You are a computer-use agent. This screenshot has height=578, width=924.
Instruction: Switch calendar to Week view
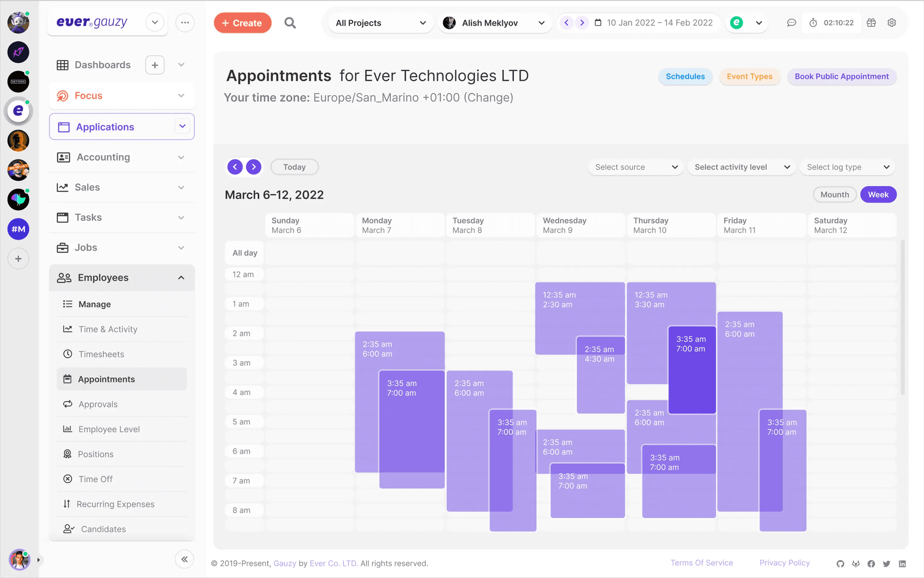[x=878, y=195]
